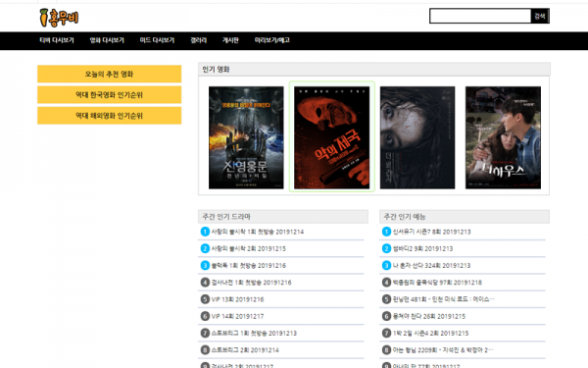Open 나 혼자 산다 324회 link
Image resolution: width=588 pixels, height=368 pixels.
(431, 266)
